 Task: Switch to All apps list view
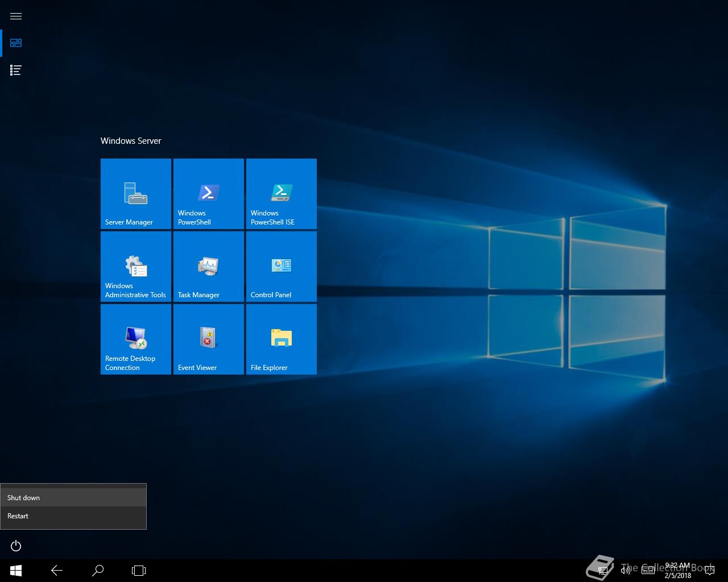[16, 70]
